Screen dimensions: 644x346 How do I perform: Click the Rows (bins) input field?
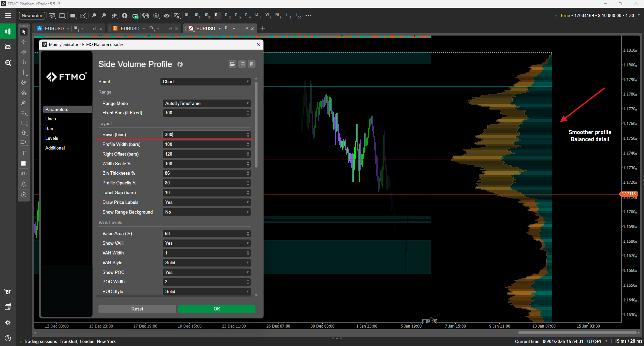[x=205, y=135]
